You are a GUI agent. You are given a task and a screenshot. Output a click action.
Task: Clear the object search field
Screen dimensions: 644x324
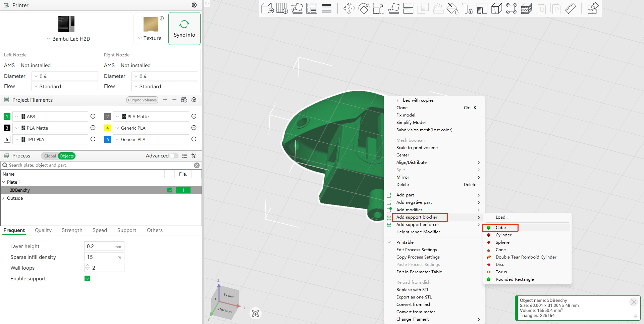[x=197, y=165]
